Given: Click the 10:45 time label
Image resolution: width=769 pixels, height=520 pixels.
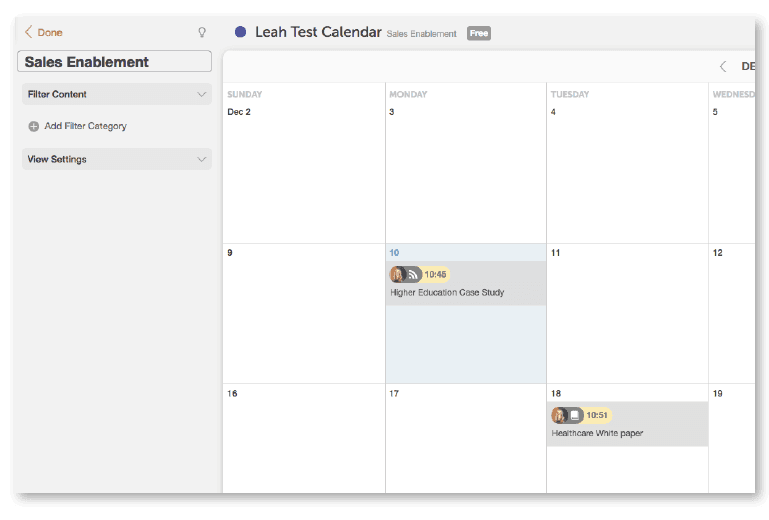Looking at the screenshot, I should [435, 274].
